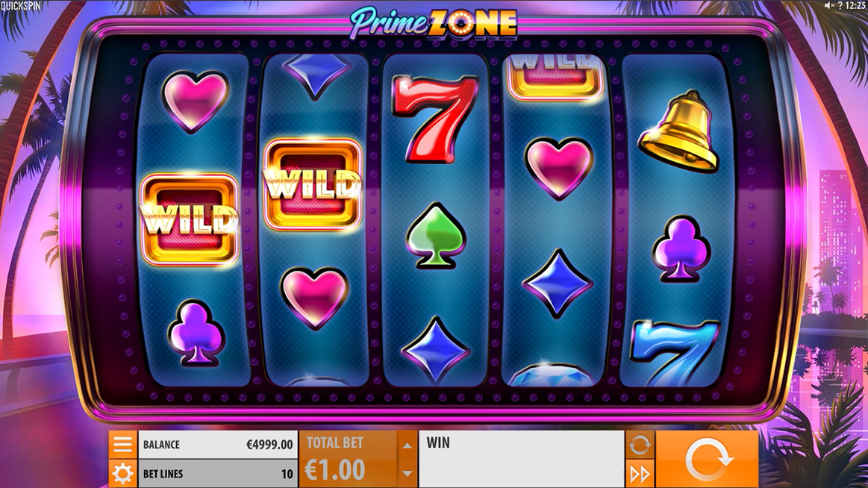Open the settings gear icon
Screen dimensions: 868x488
(x=122, y=474)
